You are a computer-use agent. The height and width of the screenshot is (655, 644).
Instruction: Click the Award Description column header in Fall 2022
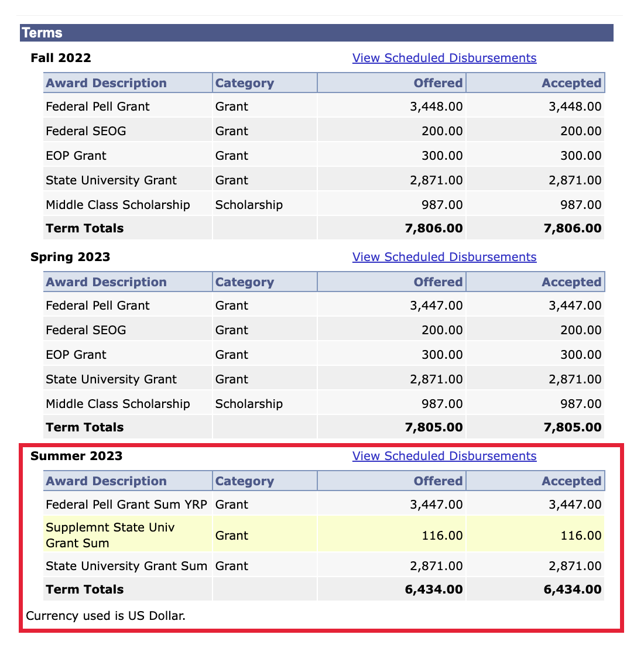pos(106,83)
